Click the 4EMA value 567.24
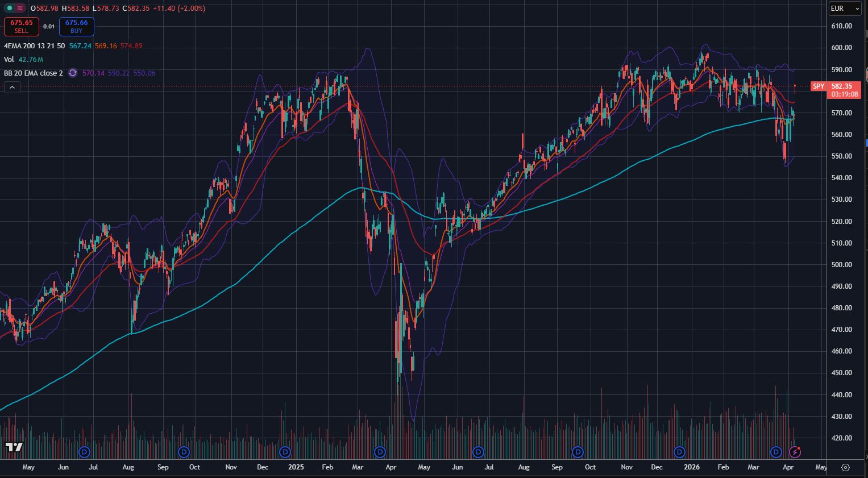The image size is (868, 478). [x=80, y=45]
